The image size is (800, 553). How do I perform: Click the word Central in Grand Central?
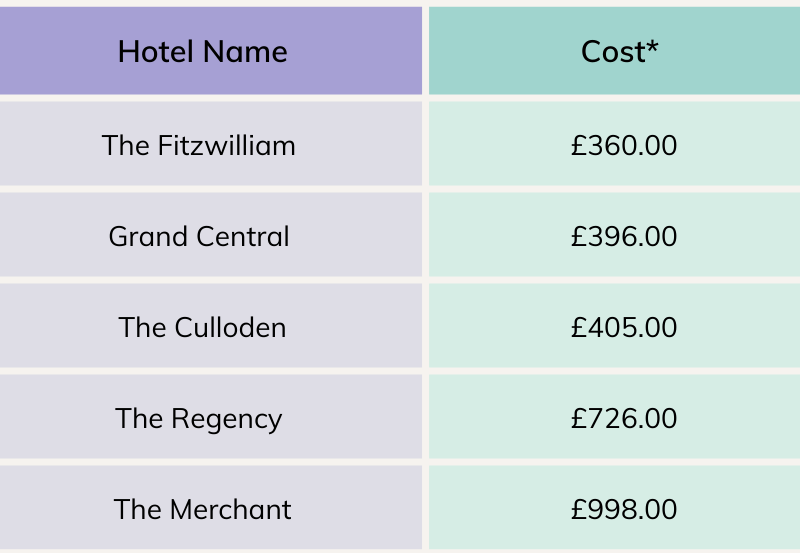(x=243, y=237)
